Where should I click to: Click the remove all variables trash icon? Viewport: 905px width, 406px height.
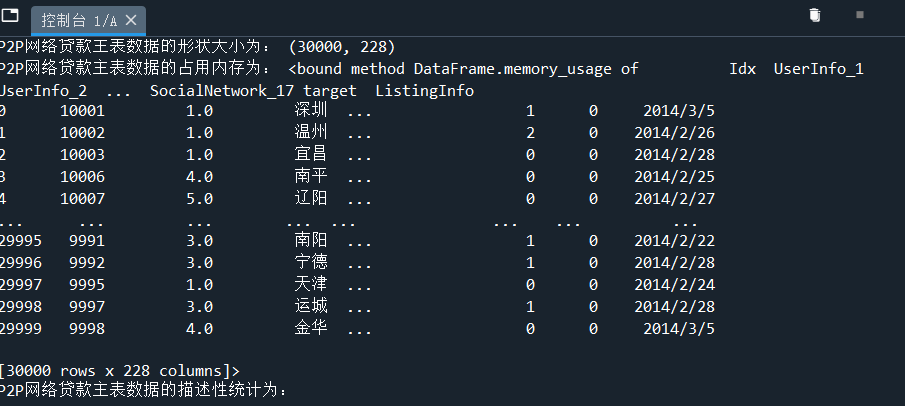pyautogui.click(x=815, y=15)
